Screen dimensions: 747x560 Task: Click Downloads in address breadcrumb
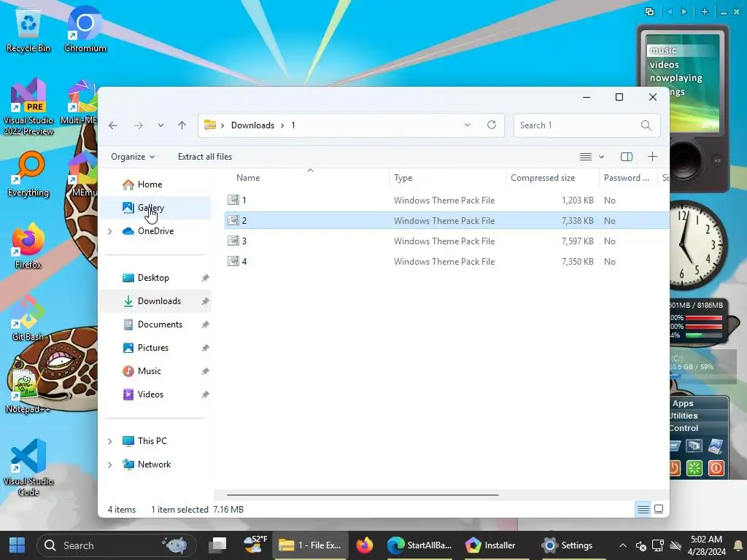click(252, 125)
